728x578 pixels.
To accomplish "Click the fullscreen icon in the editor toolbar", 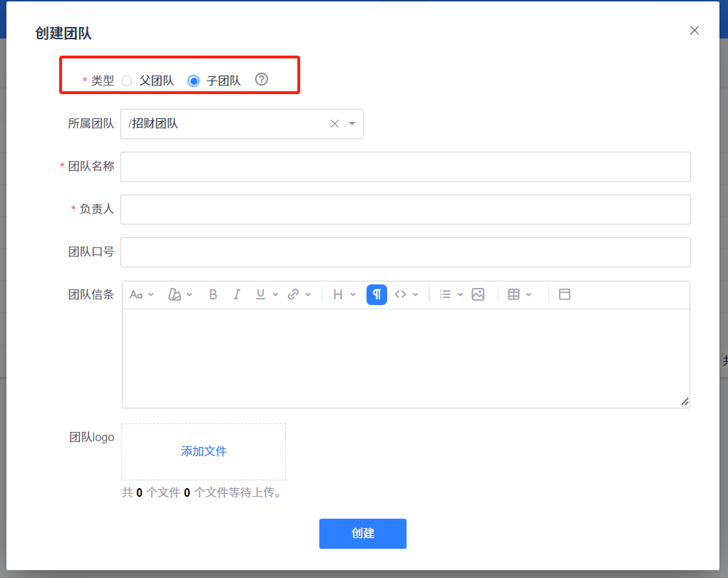I will tap(565, 294).
